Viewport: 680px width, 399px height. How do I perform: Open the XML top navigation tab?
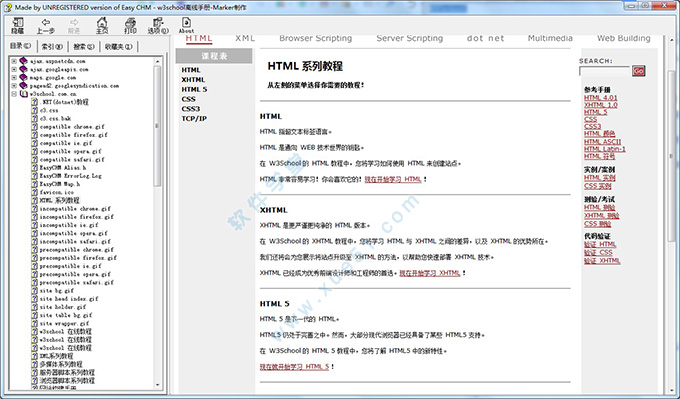coord(245,38)
